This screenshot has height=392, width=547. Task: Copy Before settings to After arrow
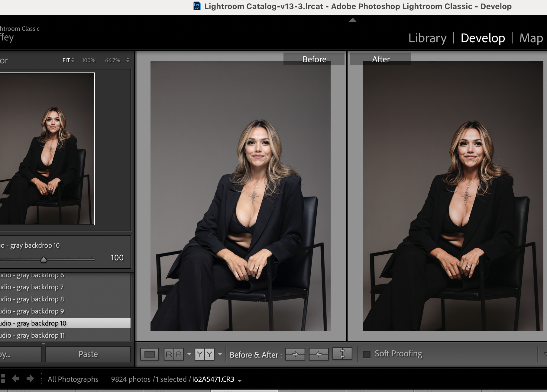295,354
